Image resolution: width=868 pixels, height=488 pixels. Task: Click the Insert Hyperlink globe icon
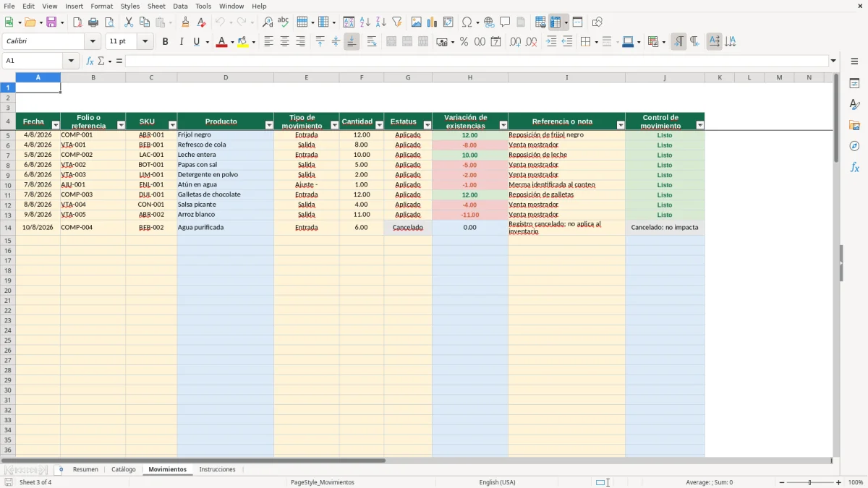[490, 22]
